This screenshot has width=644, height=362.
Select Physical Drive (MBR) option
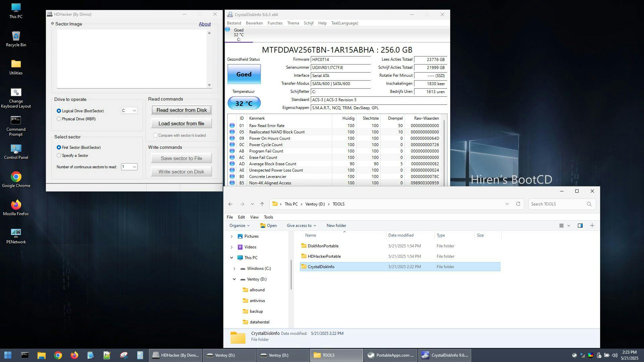(x=59, y=119)
